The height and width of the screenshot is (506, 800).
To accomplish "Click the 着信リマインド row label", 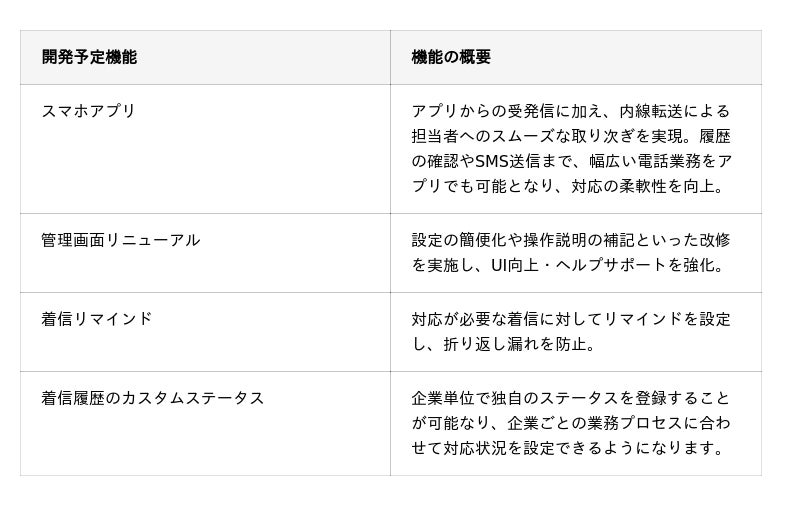I will click(x=96, y=319).
